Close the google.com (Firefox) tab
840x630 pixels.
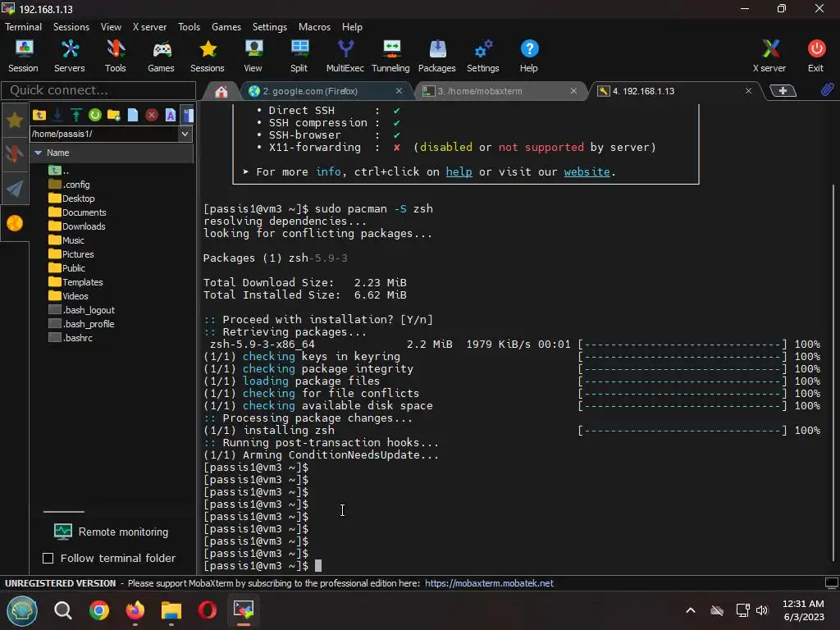coord(399,91)
